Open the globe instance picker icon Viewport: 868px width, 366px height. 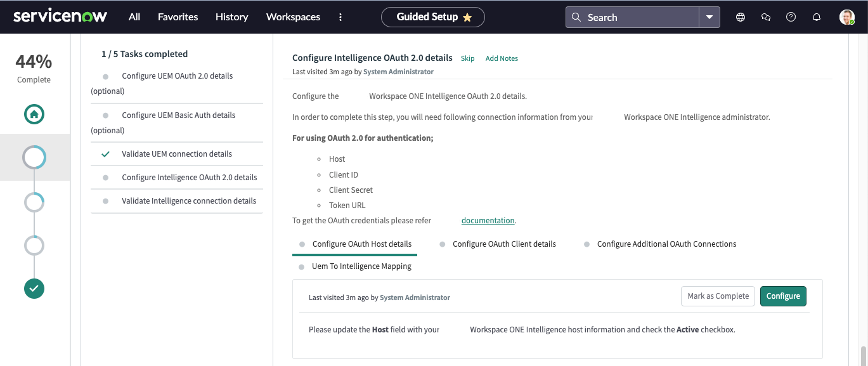coord(740,16)
